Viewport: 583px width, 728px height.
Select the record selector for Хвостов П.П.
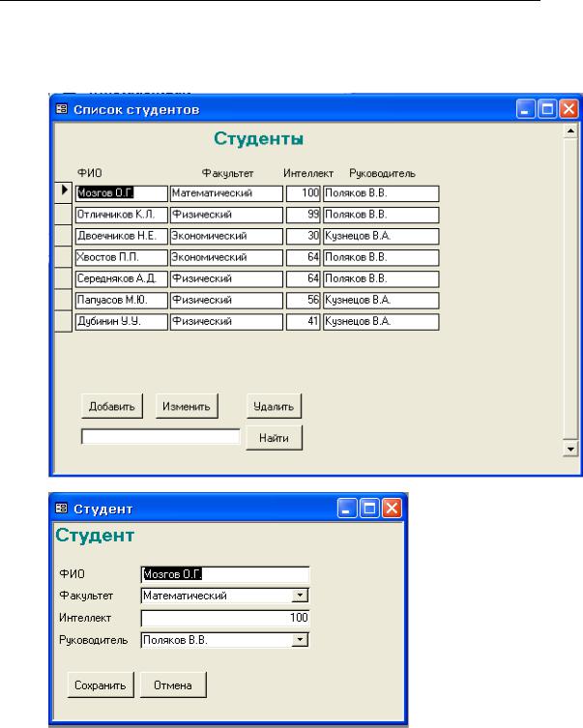[x=64, y=257]
